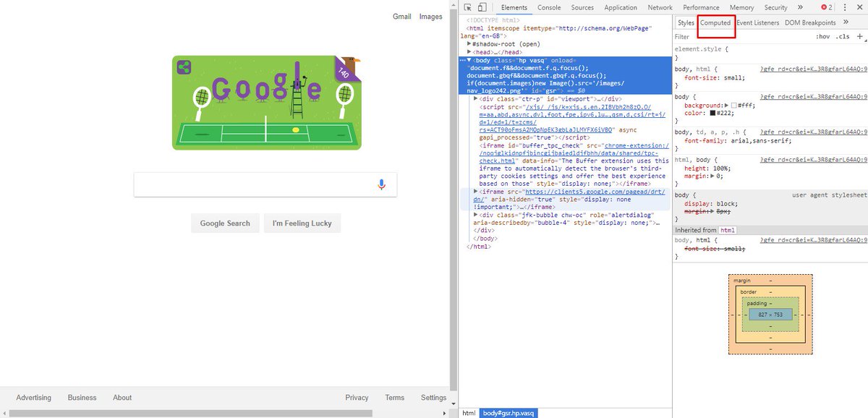The image size is (868, 418).
Task: Expand the #shadow-root (open) node
Action: (x=469, y=44)
